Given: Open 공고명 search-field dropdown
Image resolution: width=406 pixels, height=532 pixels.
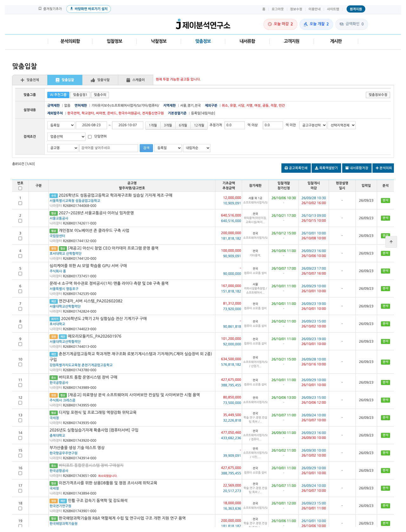Looking at the screenshot, I should (62, 148).
